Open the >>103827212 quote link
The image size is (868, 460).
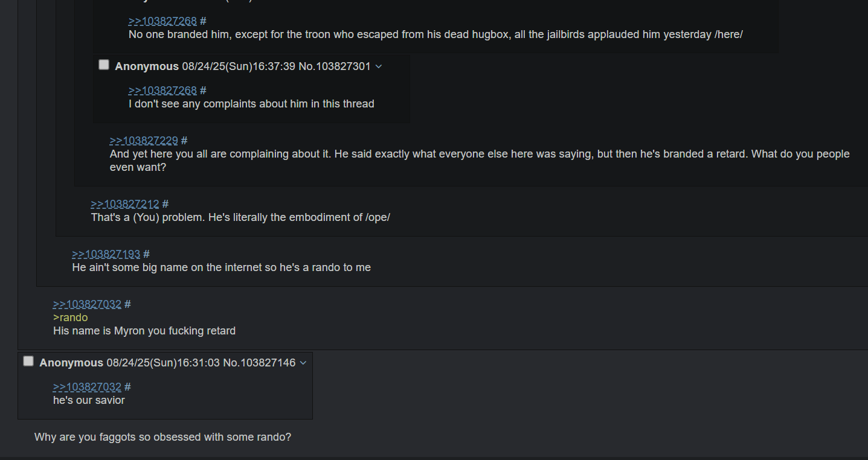pyautogui.click(x=125, y=204)
